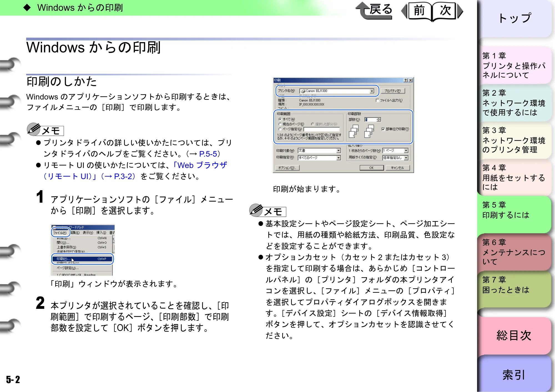The width and height of the screenshot is (555, 392).
Task: Click the オプション(O)... button
Action: 287,168
